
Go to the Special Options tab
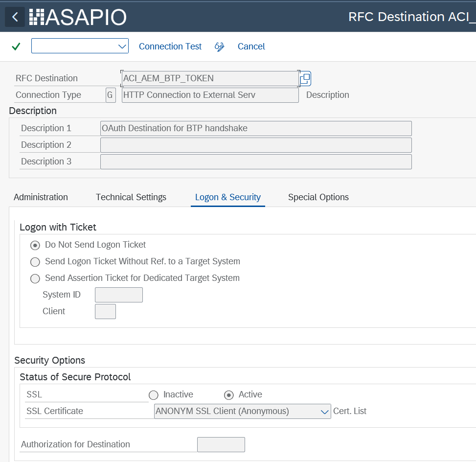point(318,197)
